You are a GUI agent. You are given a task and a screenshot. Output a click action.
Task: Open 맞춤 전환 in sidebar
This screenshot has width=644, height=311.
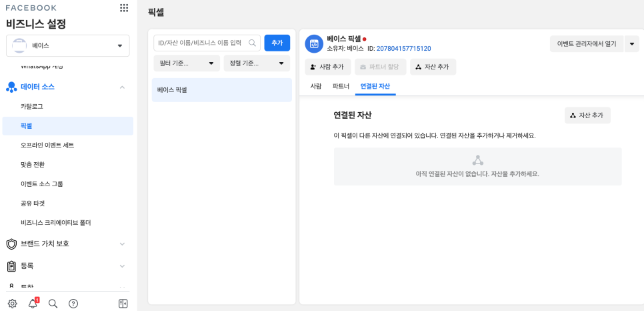click(x=68, y=165)
